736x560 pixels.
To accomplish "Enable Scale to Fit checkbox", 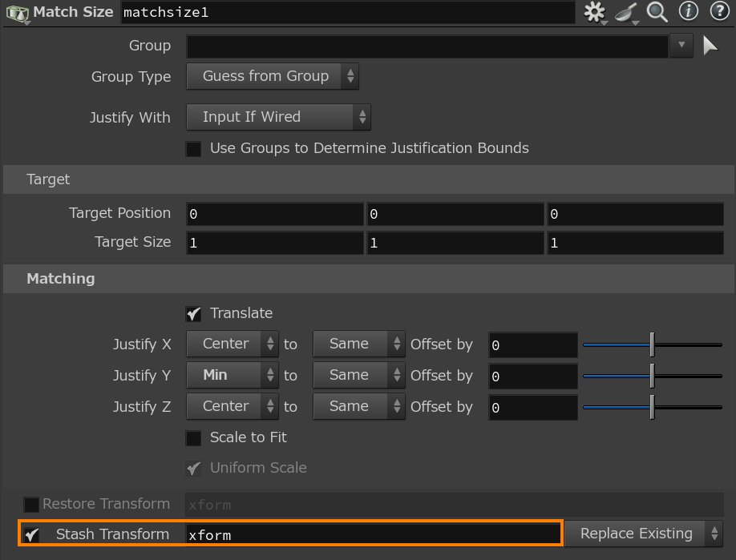I will click(193, 438).
